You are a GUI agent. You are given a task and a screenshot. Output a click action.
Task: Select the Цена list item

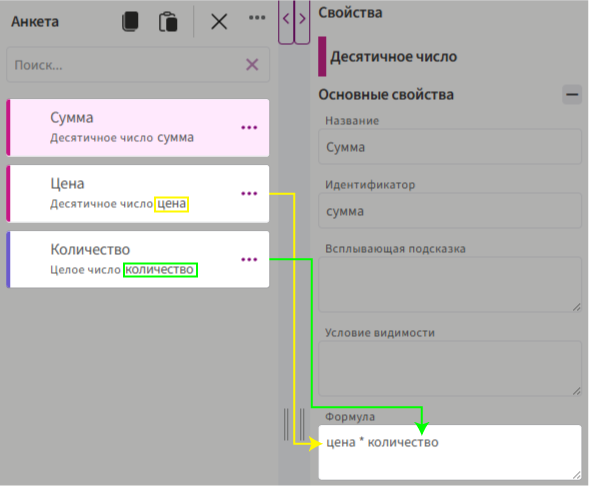tap(138, 194)
